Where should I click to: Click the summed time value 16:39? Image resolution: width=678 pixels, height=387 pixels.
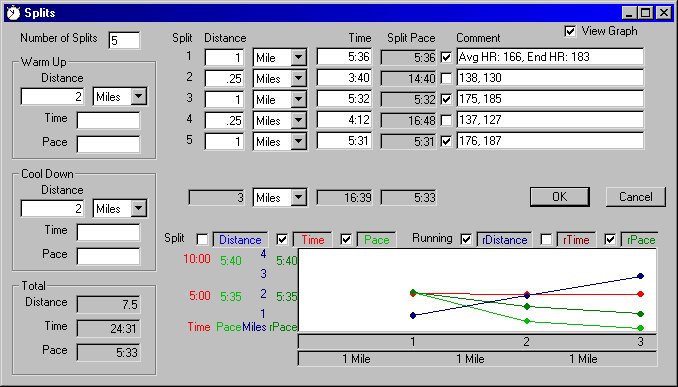point(344,198)
